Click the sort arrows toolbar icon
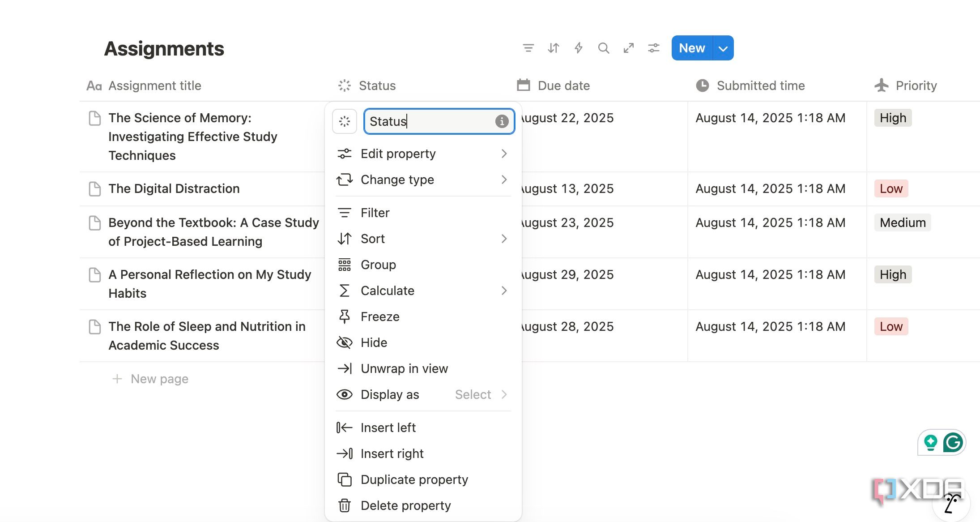This screenshot has height=522, width=980. pos(554,48)
